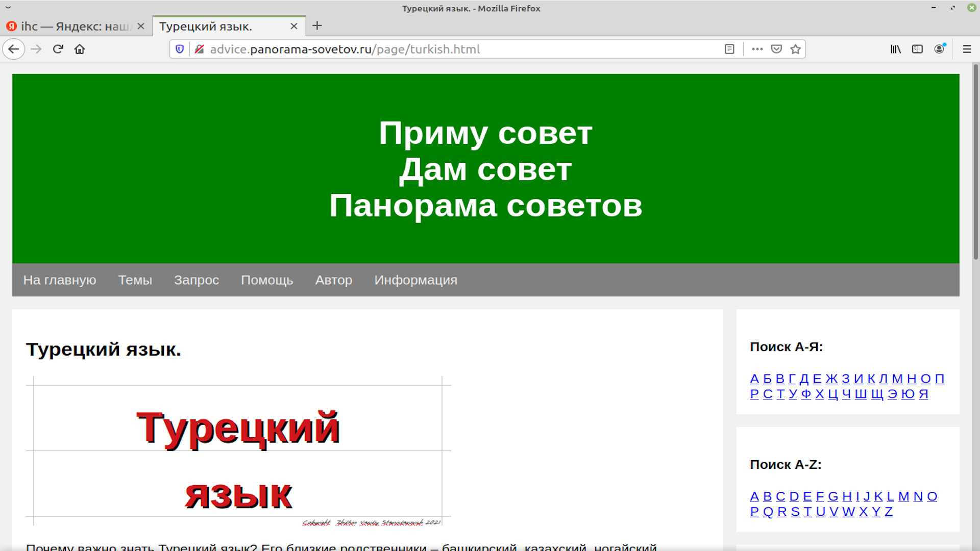
Task: Open the Темы navigation menu item
Action: click(135, 280)
